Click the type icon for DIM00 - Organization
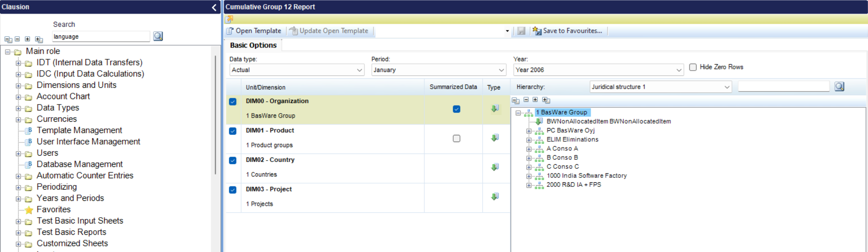This screenshot has width=868, height=252. click(x=495, y=109)
